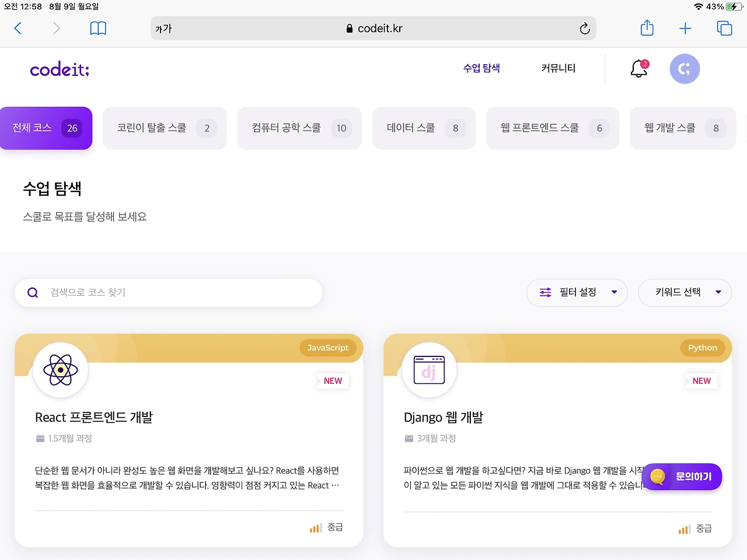Click the JavaScript tag on React card
747x560 pixels.
328,348
